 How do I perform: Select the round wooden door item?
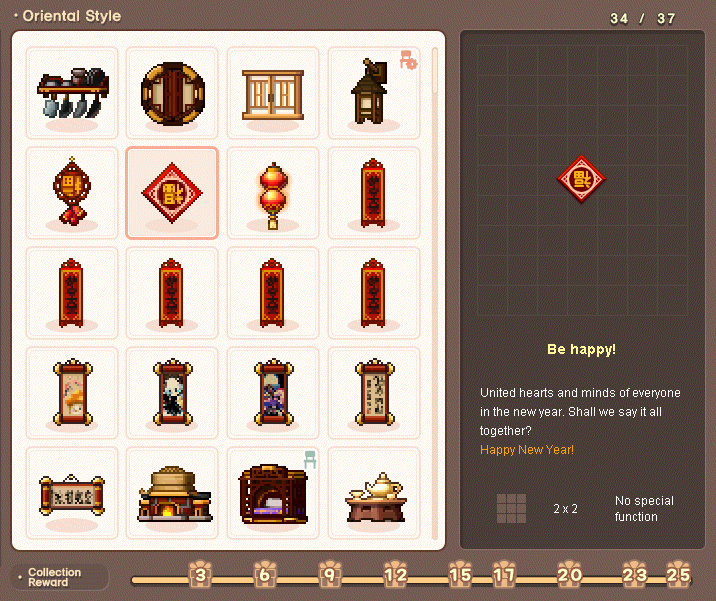[172, 92]
